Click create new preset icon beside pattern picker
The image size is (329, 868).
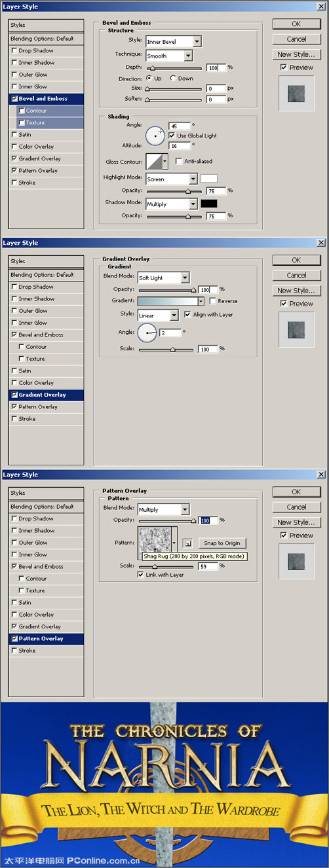[x=187, y=543]
